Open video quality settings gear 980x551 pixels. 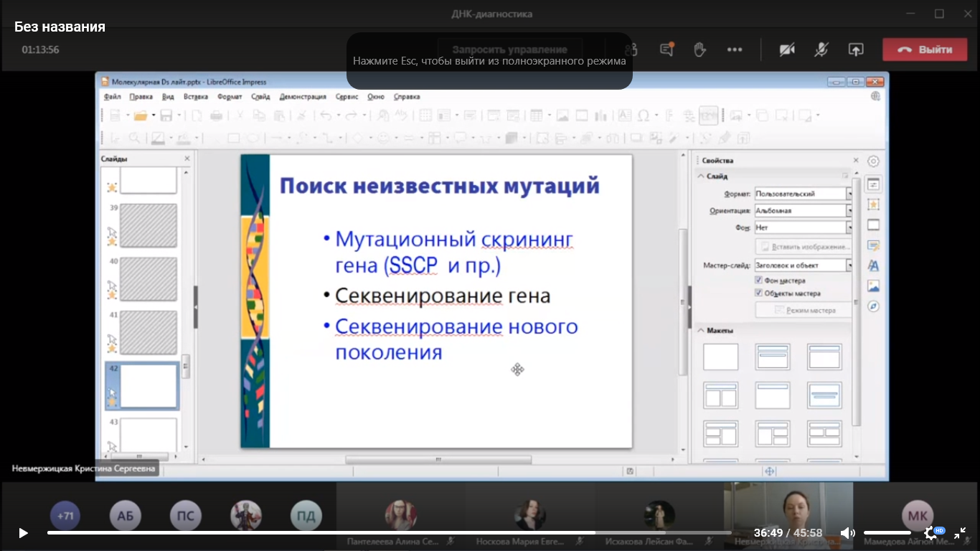[x=930, y=533]
